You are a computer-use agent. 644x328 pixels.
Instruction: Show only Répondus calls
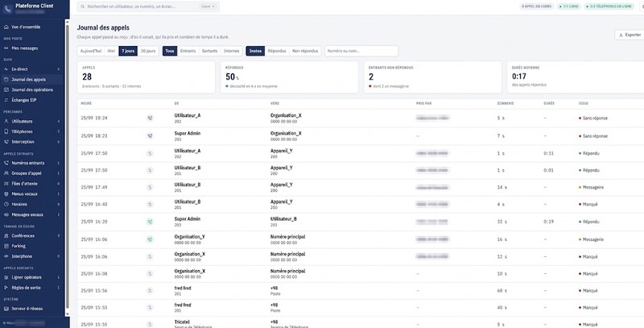coord(277,51)
